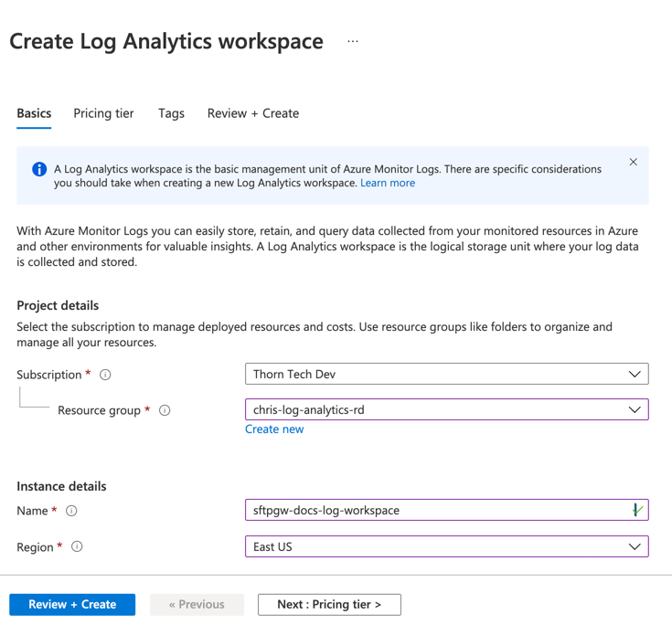The height and width of the screenshot is (625, 672).
Task: Show the Region info tooltip icon
Action: (x=77, y=546)
